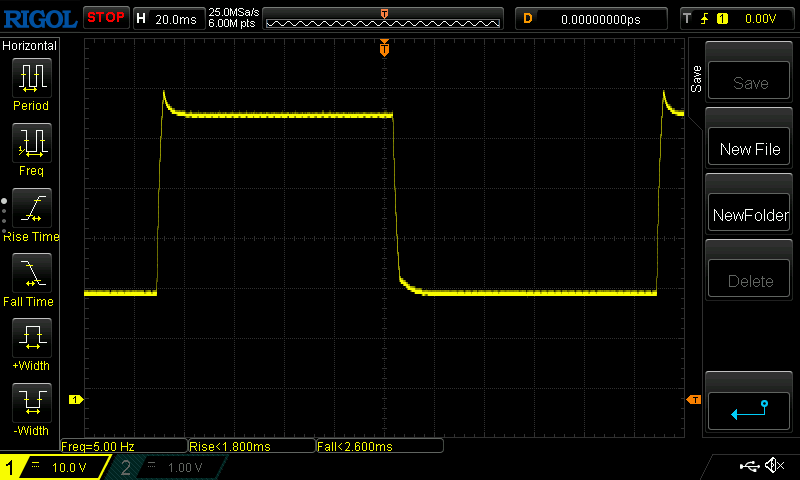Image resolution: width=800 pixels, height=480 pixels.
Task: Click the measurement page indicator dots
Action: coord(4,216)
